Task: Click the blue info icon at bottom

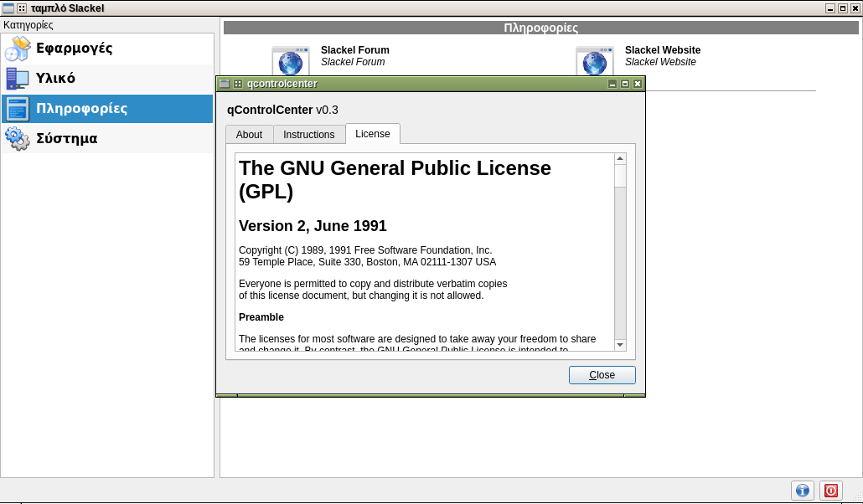Action: (x=803, y=491)
